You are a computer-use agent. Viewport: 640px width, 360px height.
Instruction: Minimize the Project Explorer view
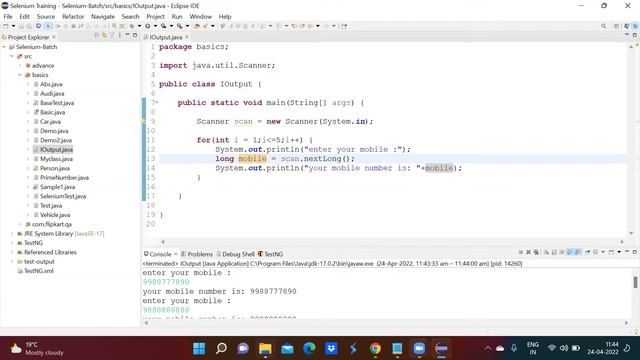pos(127,35)
